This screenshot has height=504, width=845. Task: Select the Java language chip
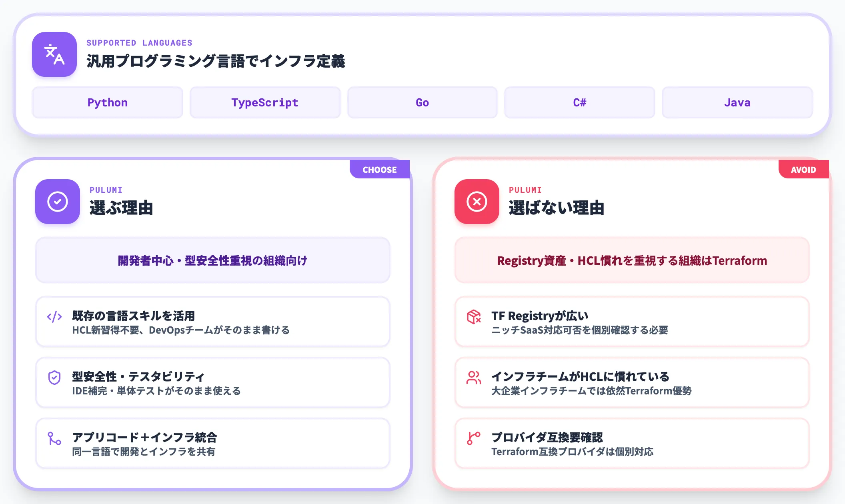737,102
